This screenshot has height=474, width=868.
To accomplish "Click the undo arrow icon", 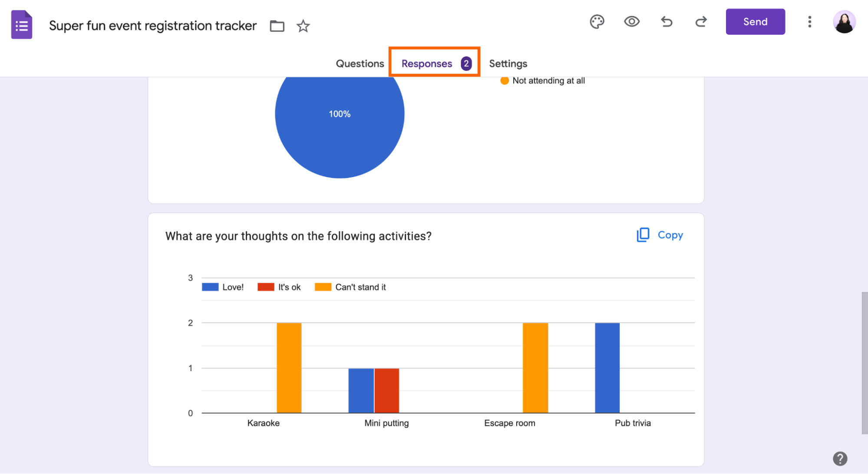I will [667, 22].
